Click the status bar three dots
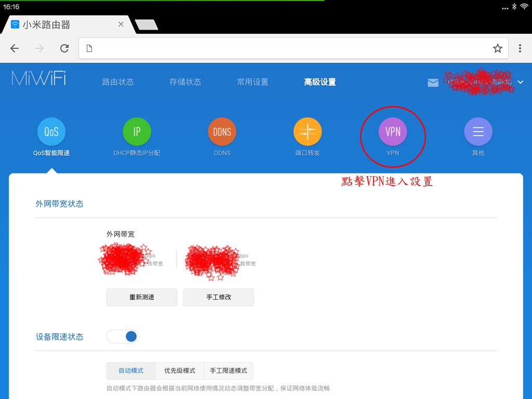 [x=505, y=8]
